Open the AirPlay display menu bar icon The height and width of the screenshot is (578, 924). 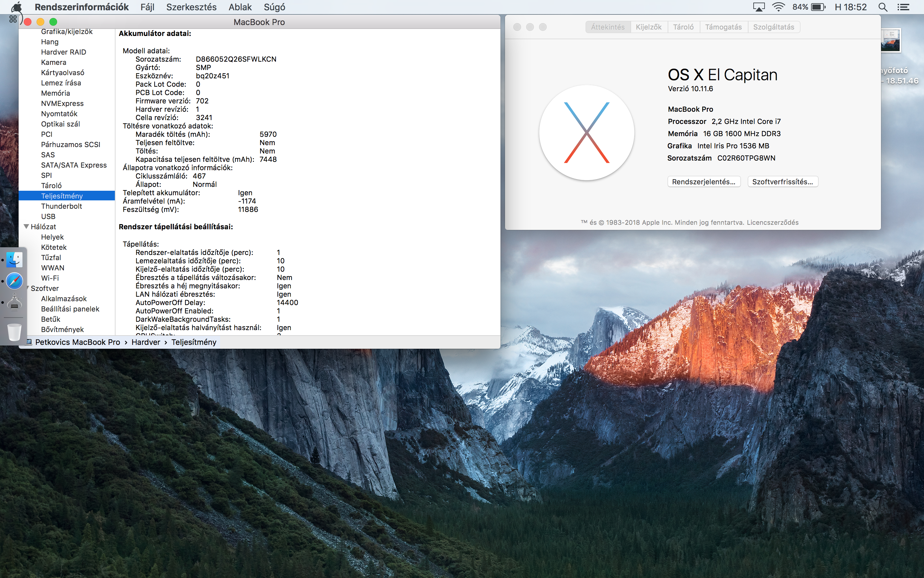[759, 7]
